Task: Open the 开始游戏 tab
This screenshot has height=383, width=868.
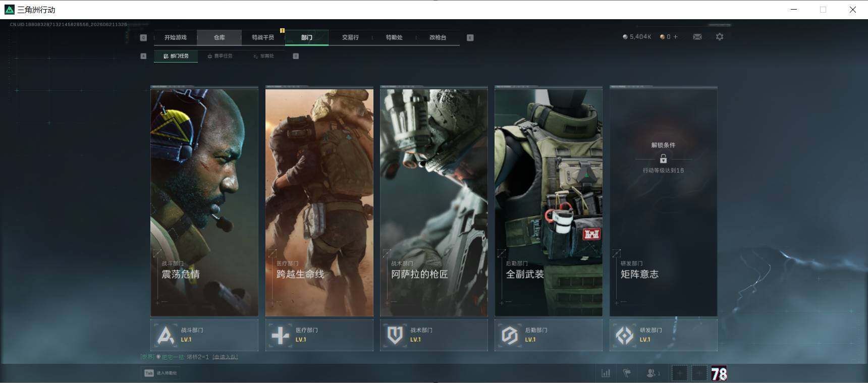Action: tap(175, 37)
